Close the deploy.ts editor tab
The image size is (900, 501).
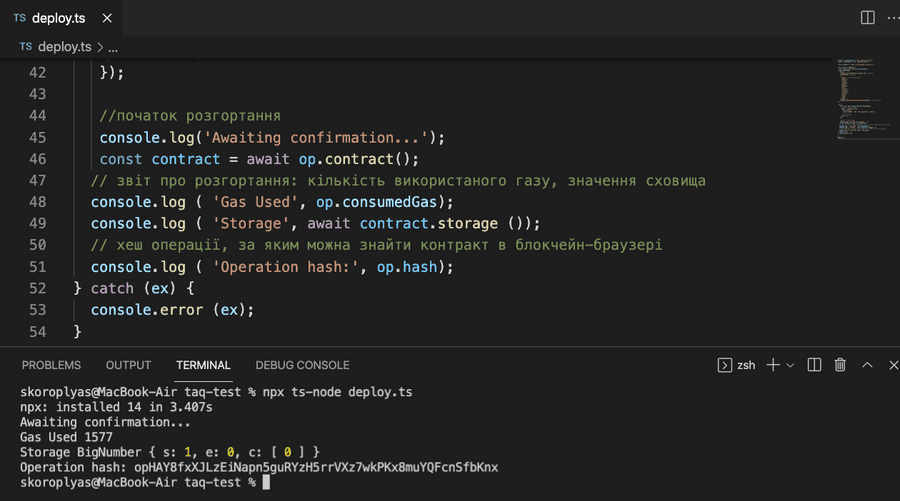[107, 18]
